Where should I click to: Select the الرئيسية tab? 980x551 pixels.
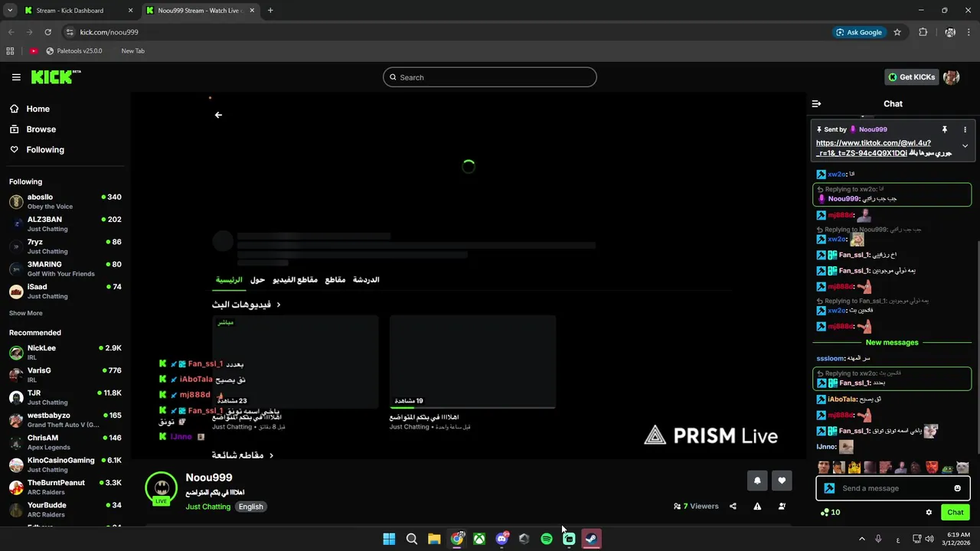228,280
